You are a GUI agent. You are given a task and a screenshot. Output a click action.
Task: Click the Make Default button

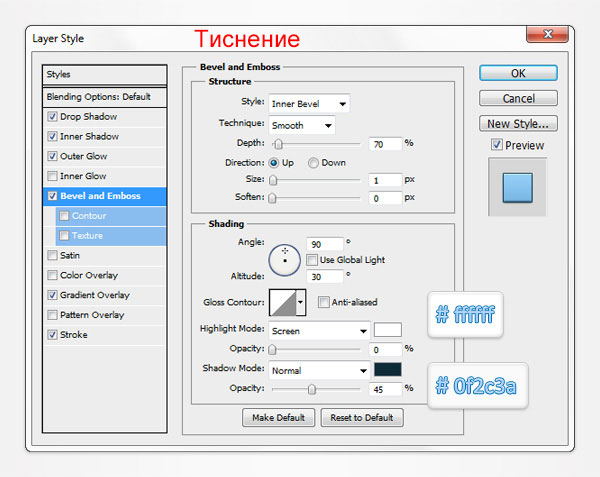[x=279, y=418]
